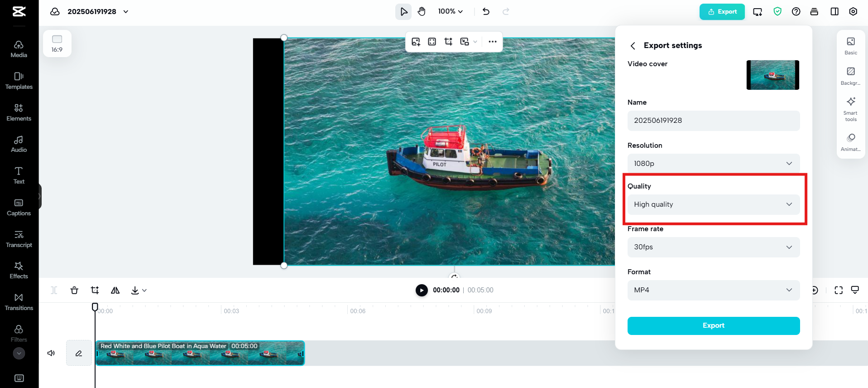Click the rotate handle below the canvas
Viewport: 868px width, 388px height.
(x=454, y=276)
